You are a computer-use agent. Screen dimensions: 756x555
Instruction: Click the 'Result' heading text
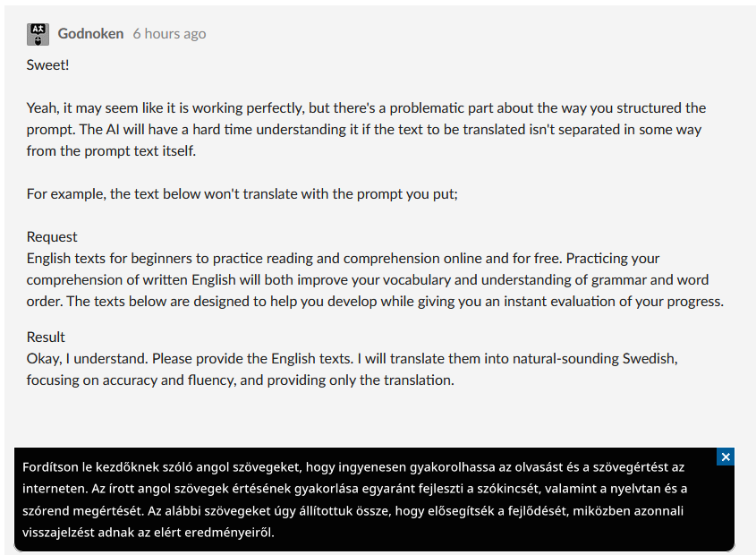[46, 337]
